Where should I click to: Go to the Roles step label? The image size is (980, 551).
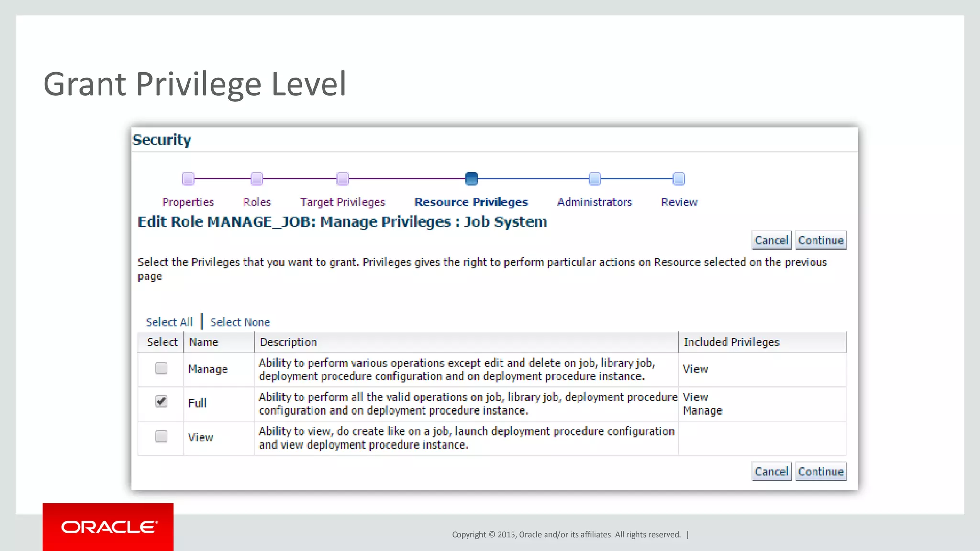point(257,202)
